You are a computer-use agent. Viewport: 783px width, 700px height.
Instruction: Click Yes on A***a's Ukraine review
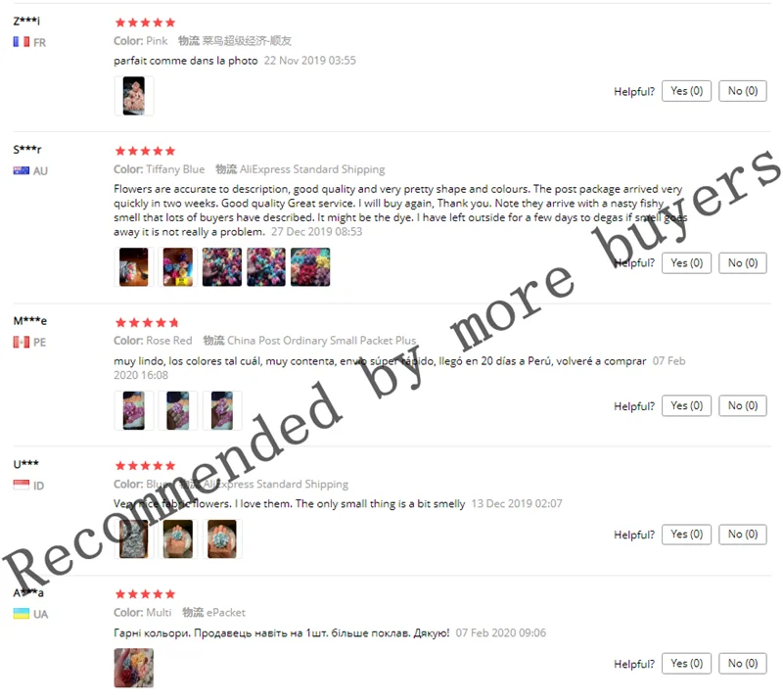686,664
